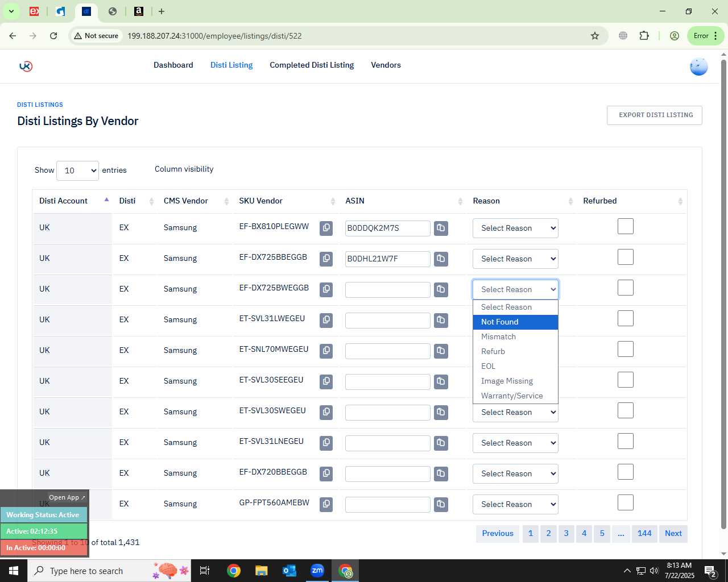728x582 pixels.
Task: Copy SKU EF-DX725BWEGGB with its copy icon
Action: click(x=326, y=289)
